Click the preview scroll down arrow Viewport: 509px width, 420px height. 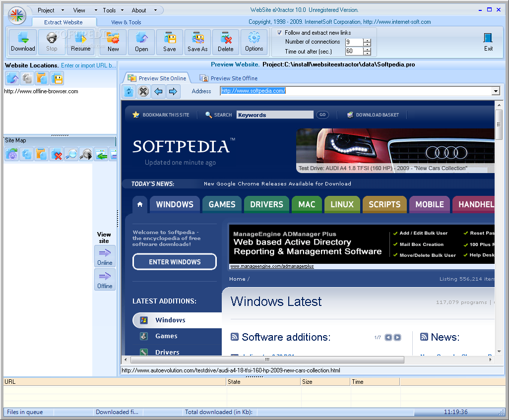tap(499, 351)
